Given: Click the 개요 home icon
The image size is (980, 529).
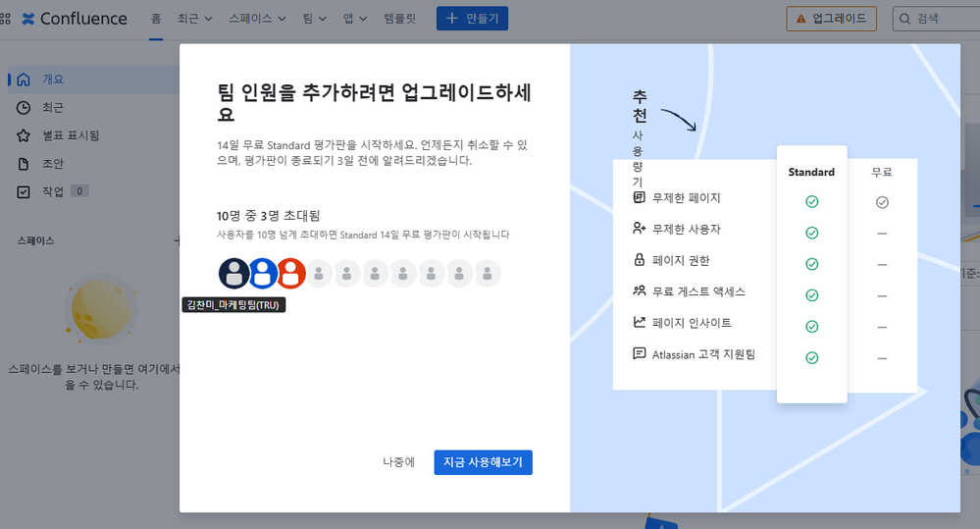Looking at the screenshot, I should coord(24,79).
